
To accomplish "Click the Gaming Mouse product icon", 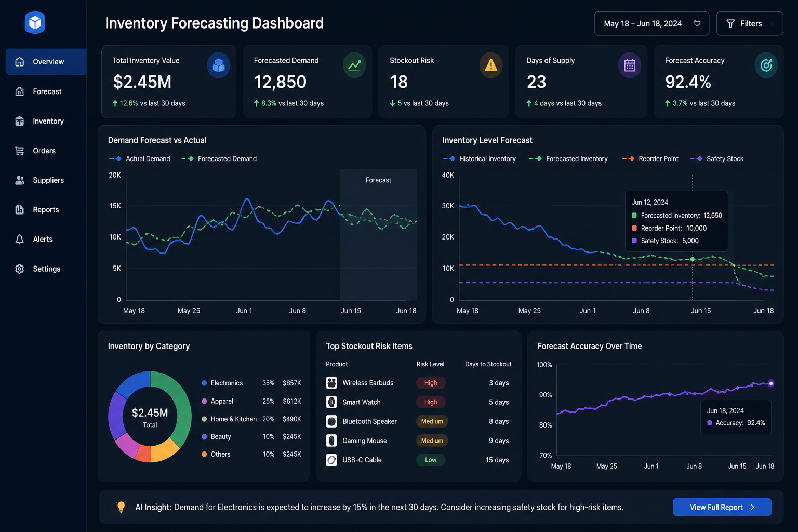I will point(331,441).
